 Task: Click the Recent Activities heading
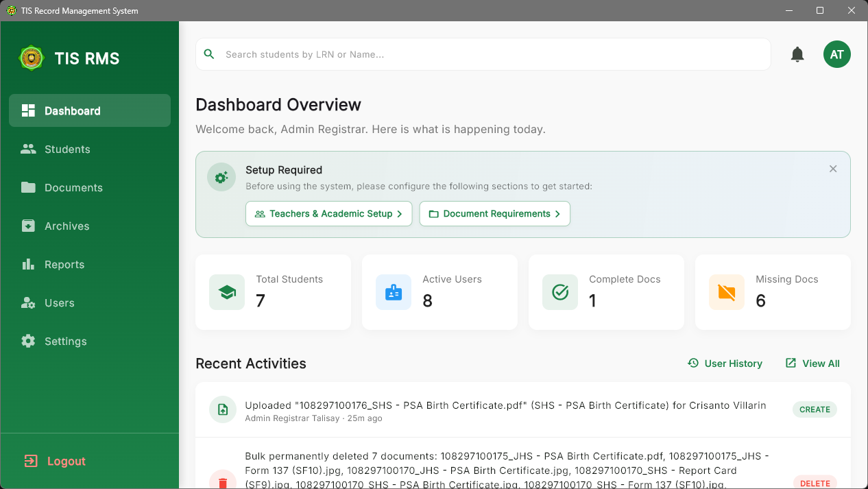251,363
